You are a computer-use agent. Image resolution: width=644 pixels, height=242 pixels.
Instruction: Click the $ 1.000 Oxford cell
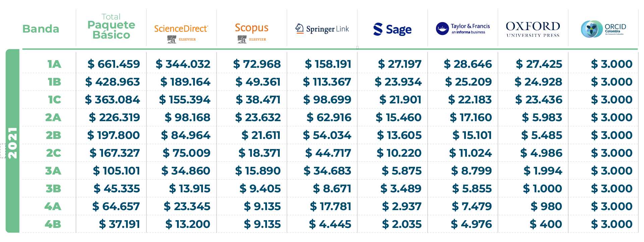coord(542,189)
